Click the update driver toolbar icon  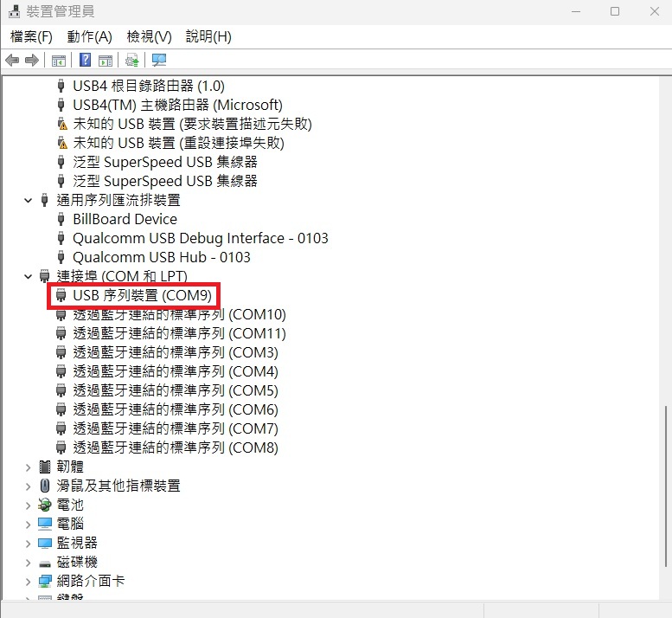tap(132, 60)
